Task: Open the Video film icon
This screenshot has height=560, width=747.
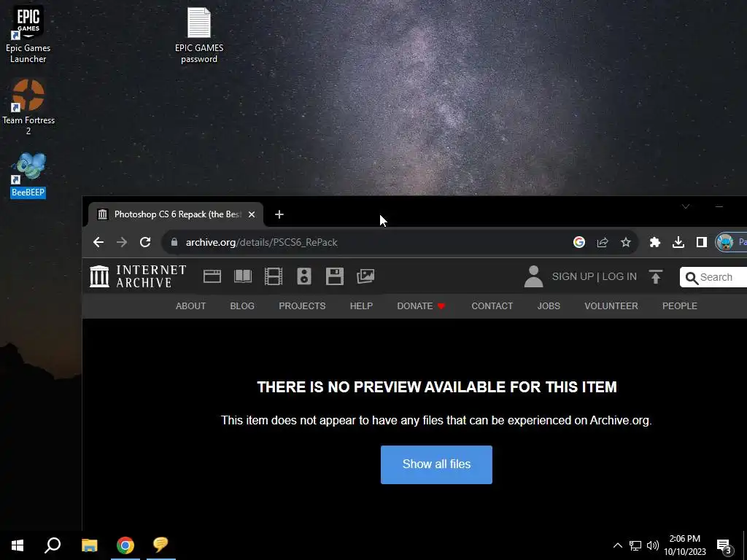Action: tap(274, 276)
